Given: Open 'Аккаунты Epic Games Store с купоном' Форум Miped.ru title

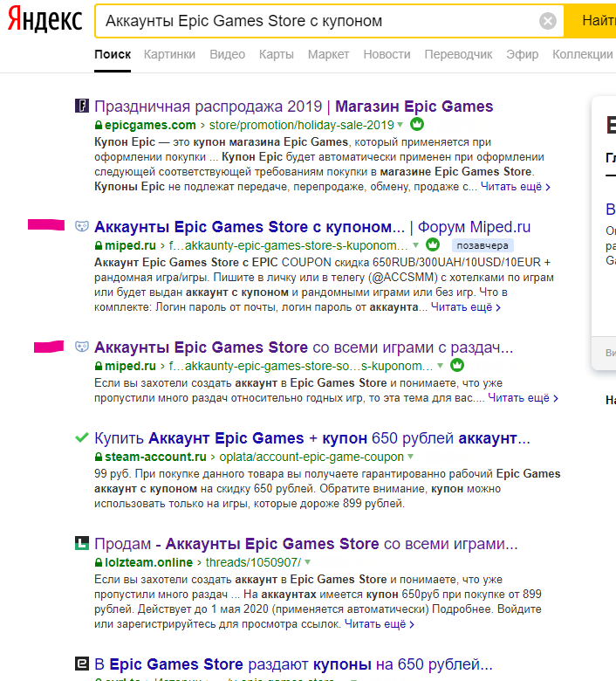Looking at the screenshot, I should point(312,227).
